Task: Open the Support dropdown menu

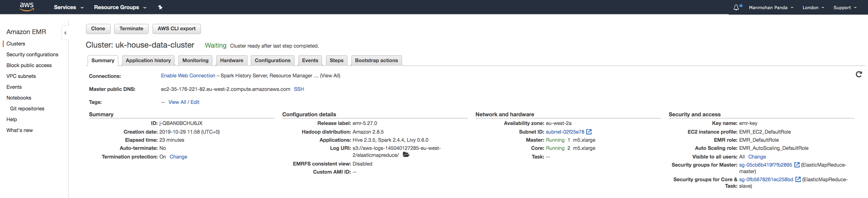Action: [845, 7]
